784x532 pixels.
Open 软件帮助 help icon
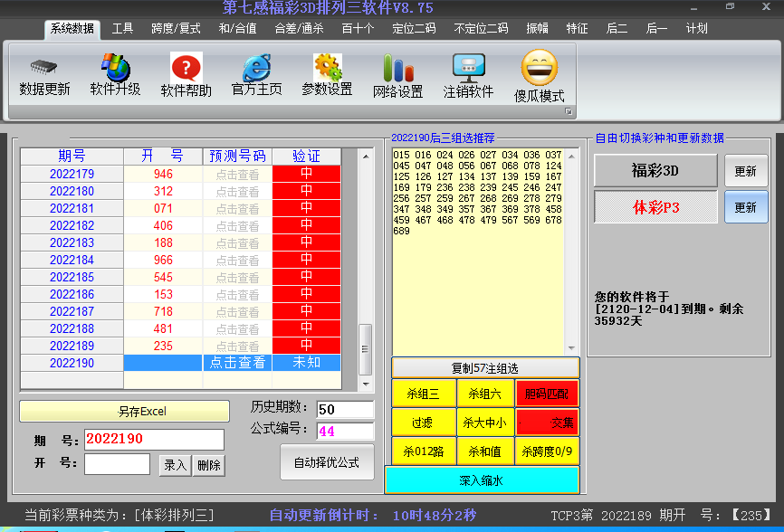pos(186,67)
